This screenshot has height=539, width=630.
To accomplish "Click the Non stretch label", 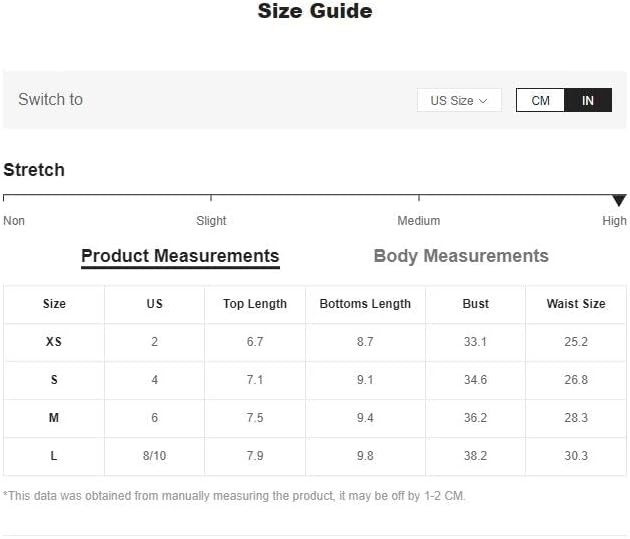I will (x=14, y=221).
